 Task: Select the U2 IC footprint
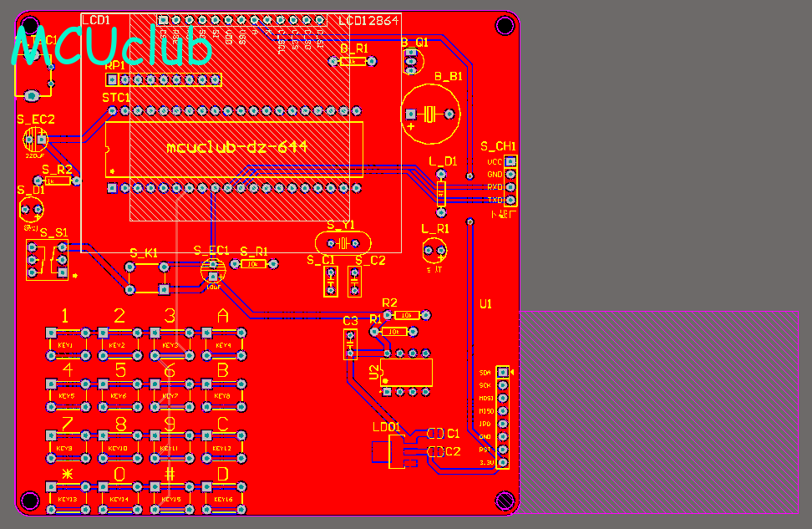(406, 373)
